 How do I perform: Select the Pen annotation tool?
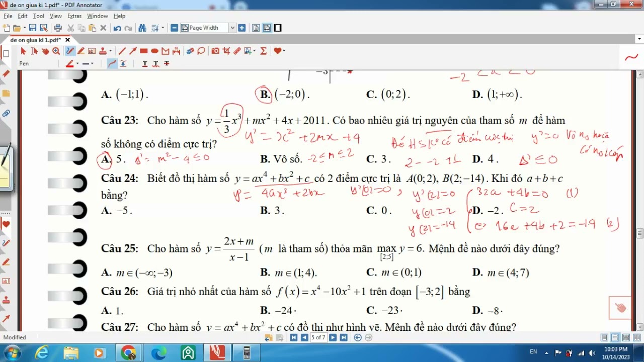[70, 51]
